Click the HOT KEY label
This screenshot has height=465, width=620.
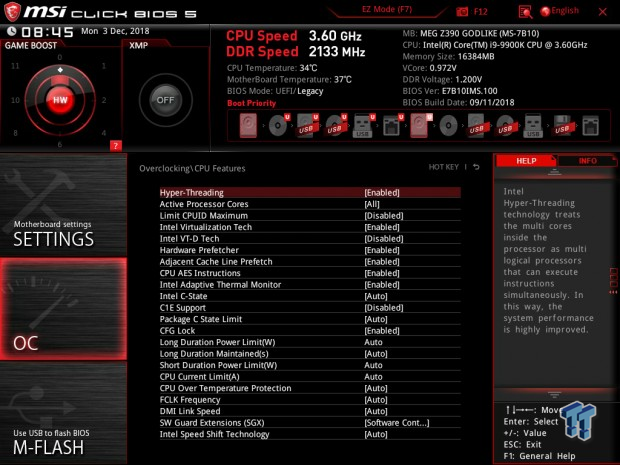pos(443,167)
